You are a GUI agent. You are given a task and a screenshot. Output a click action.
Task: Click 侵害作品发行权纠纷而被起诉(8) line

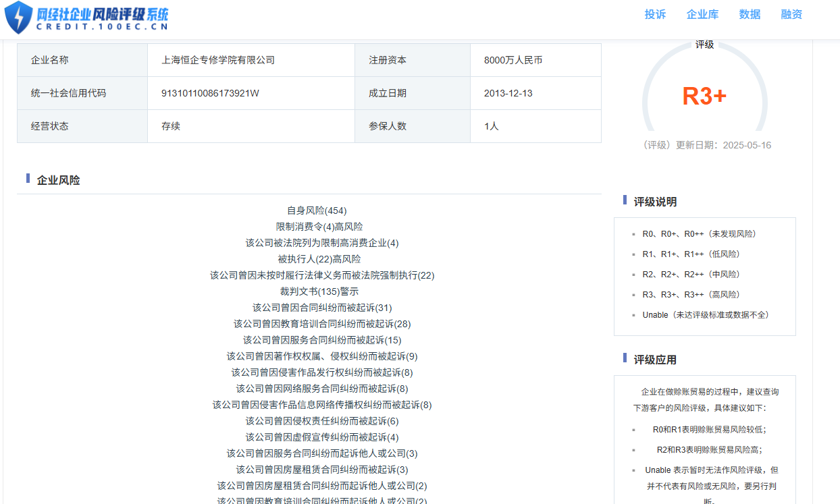(x=322, y=372)
